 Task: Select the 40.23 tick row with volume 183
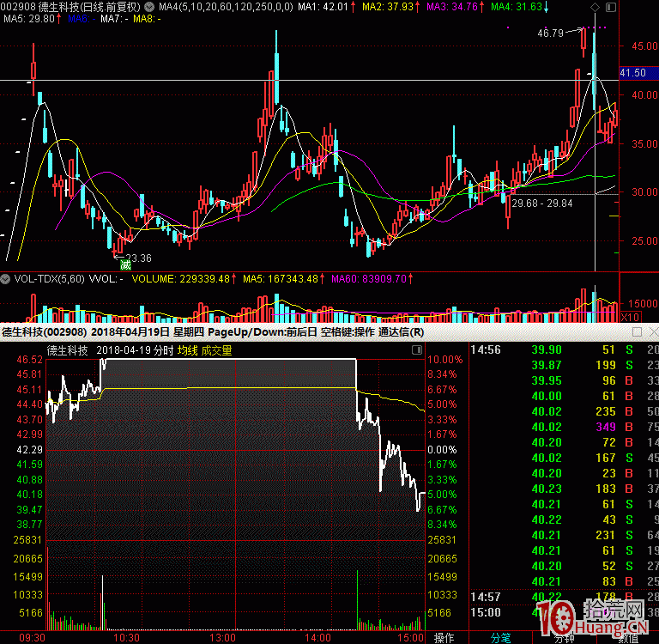coord(564,489)
